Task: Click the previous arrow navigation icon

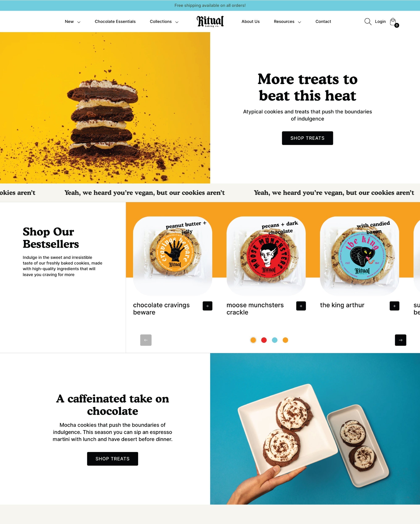Action: [x=145, y=340]
